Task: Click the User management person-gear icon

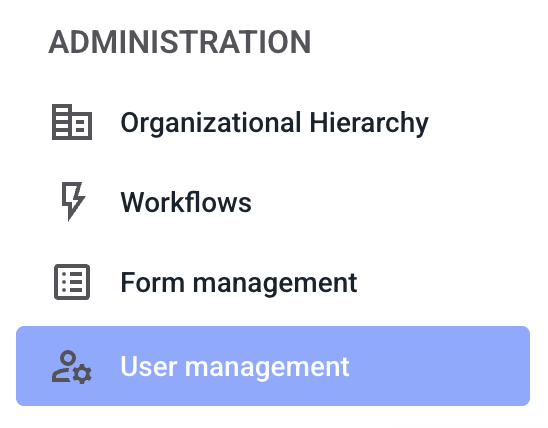Action: coord(72,367)
